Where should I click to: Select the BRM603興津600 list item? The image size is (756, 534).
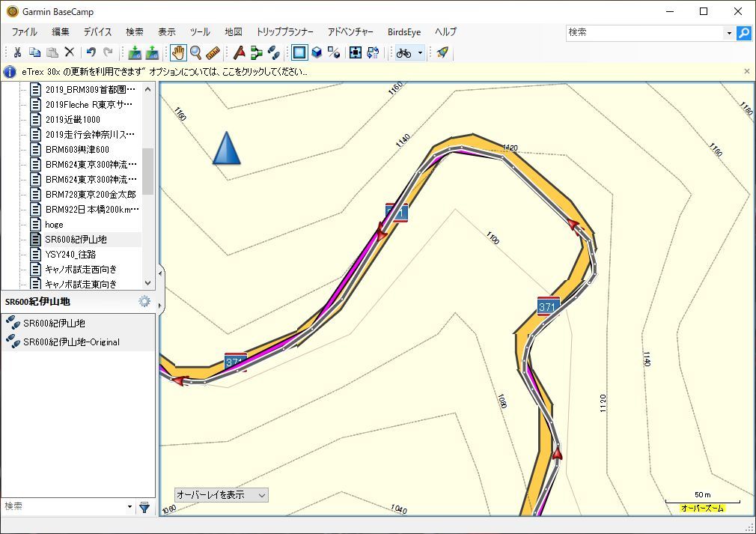pos(77,149)
